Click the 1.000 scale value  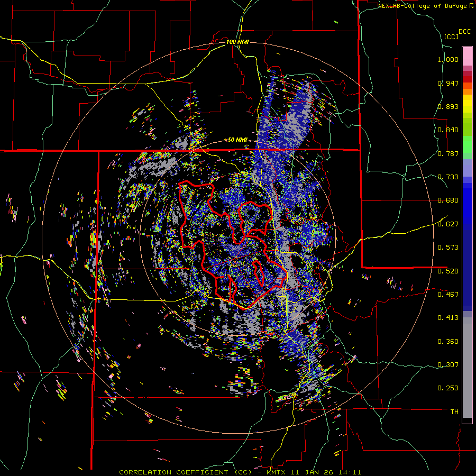(448, 60)
